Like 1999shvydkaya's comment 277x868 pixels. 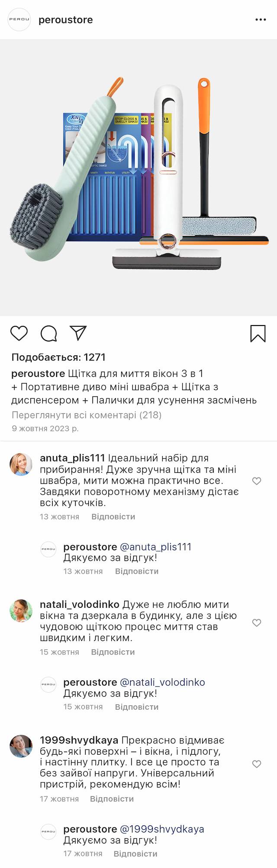[x=257, y=764]
